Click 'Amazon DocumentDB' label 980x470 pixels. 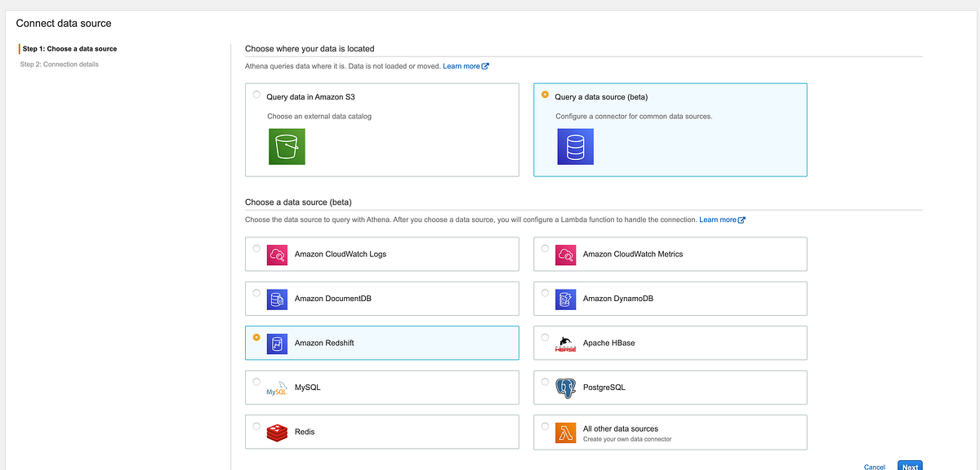pos(332,299)
